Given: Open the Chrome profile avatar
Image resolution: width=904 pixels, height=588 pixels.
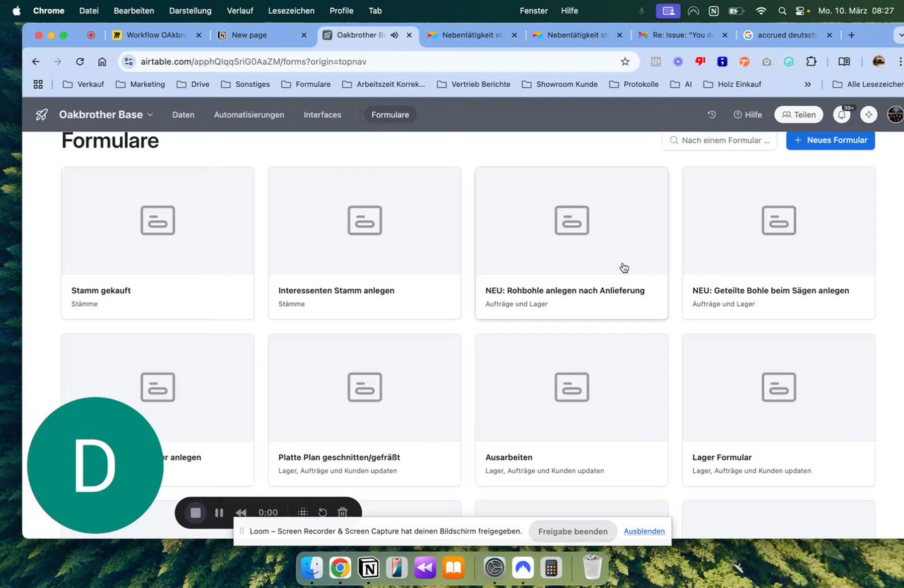Looking at the screenshot, I should (x=879, y=61).
